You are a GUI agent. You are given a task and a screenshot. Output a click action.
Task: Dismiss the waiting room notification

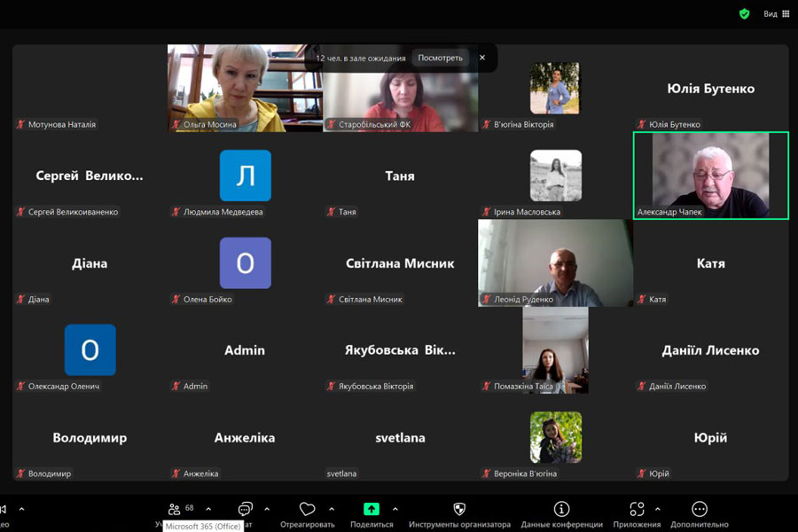[x=482, y=58]
